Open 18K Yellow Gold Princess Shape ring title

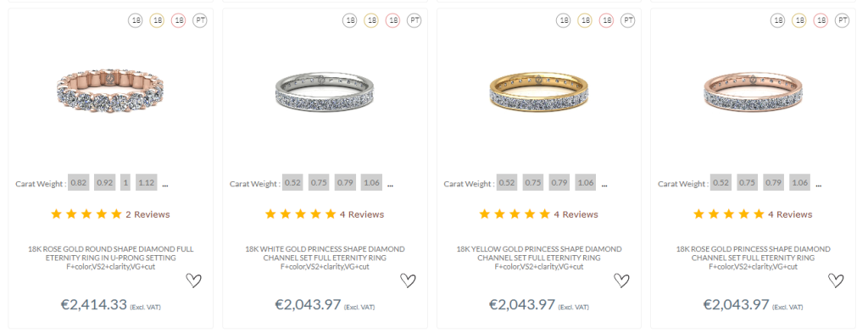538,253
